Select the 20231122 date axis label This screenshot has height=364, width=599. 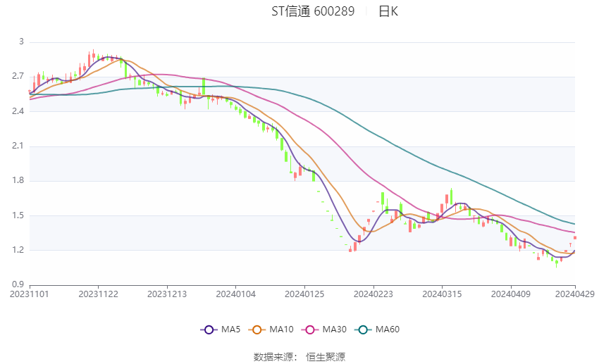pos(98,294)
